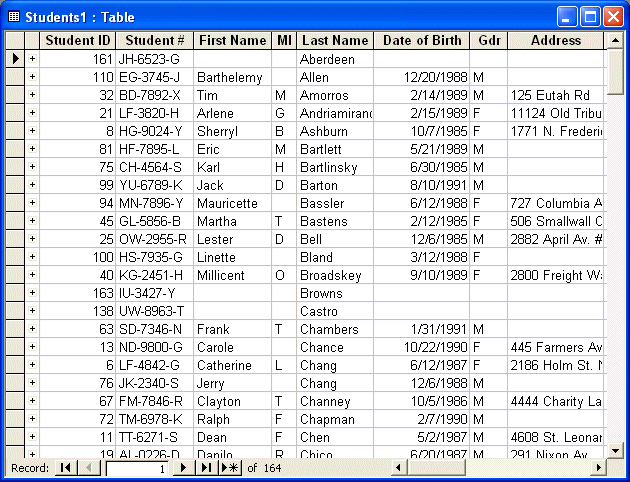Click the select-all corner box of datasheet
Screen dimensions: 630x482
pyautogui.click(x=15, y=41)
